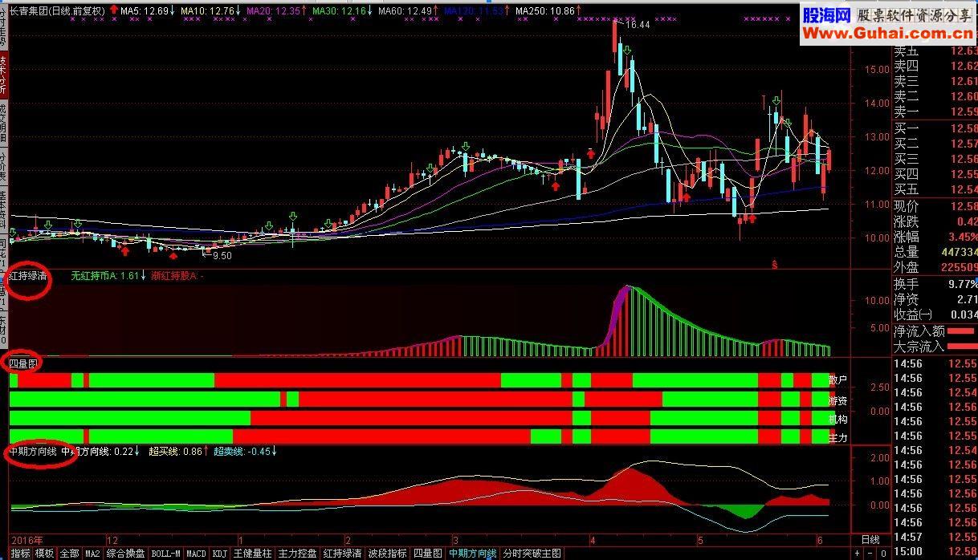Switch to the 王健量柱 indicator tab
This screenshot has height=560, width=978.
pos(253,554)
